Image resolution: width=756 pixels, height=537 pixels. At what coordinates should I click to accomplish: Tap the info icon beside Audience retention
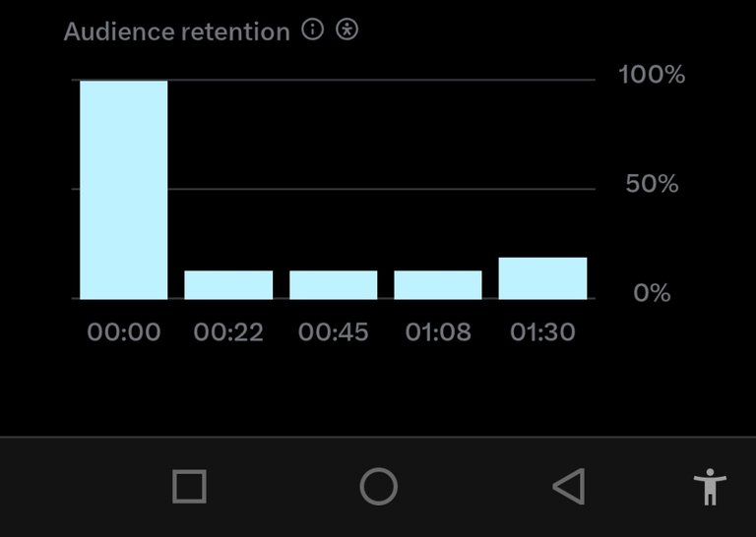coord(312,30)
